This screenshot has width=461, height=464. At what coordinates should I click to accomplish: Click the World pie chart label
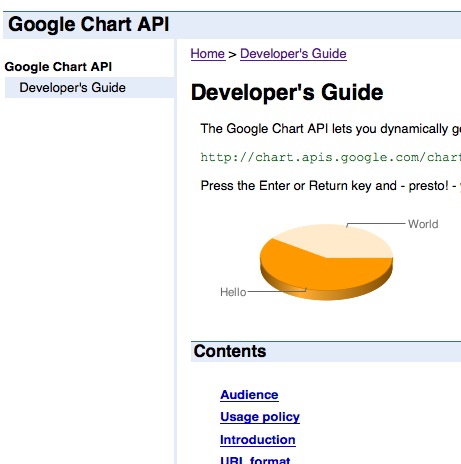click(423, 224)
